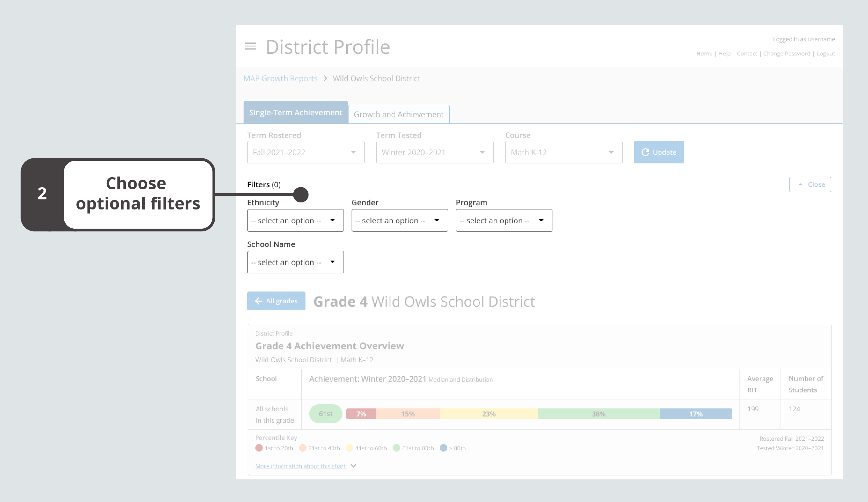This screenshot has height=502, width=868.
Task: Toggle the Term Tested dropdown
Action: tap(483, 152)
